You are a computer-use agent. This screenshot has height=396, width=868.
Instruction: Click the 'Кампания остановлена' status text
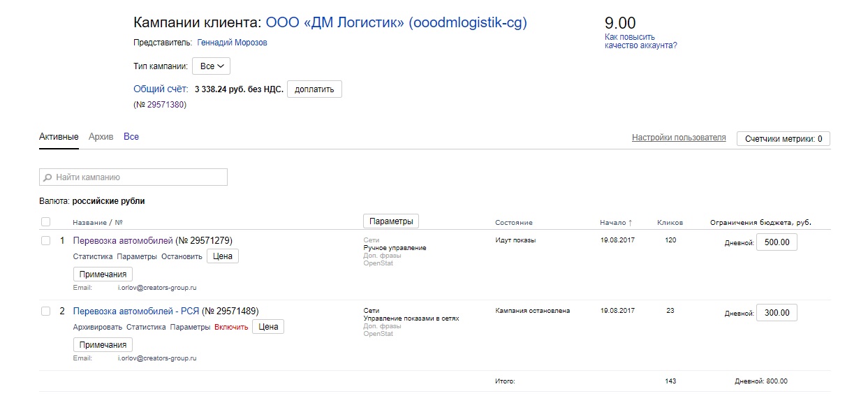533,311
